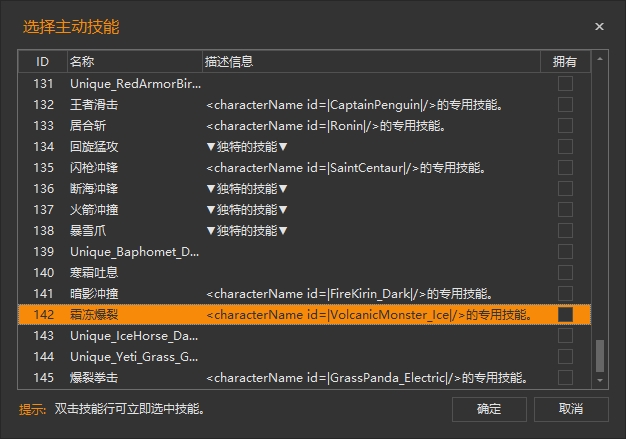Viewport: 626px width, 439px height.
Task: Click the FireKirin_Dark description text
Action: click(x=349, y=294)
